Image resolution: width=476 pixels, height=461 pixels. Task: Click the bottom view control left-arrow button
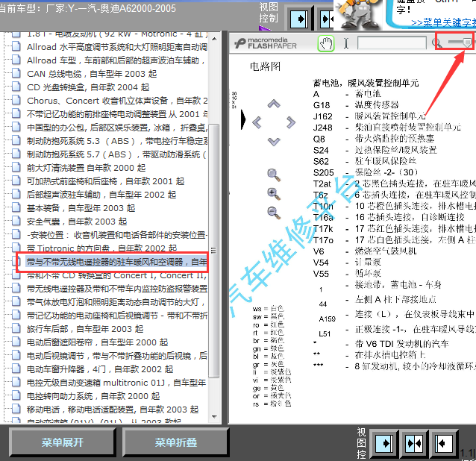443,444
